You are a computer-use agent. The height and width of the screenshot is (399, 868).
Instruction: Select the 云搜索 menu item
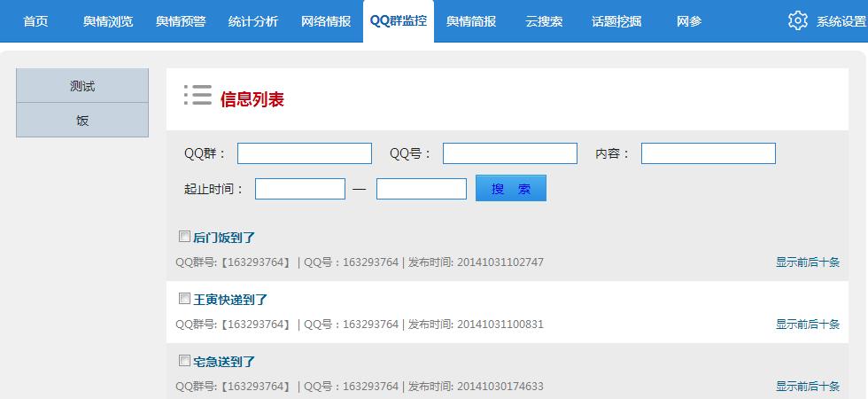click(x=544, y=21)
